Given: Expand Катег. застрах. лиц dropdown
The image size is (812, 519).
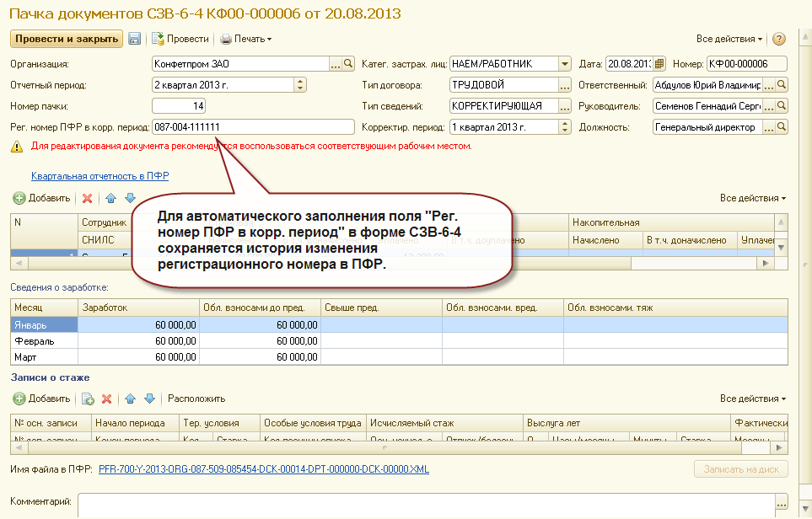Looking at the screenshot, I should [x=564, y=64].
